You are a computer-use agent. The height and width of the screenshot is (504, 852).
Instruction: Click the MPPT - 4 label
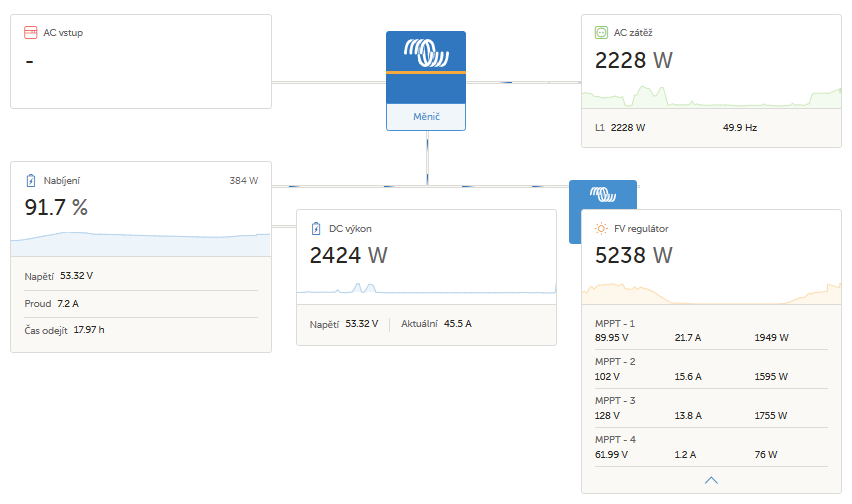615,440
